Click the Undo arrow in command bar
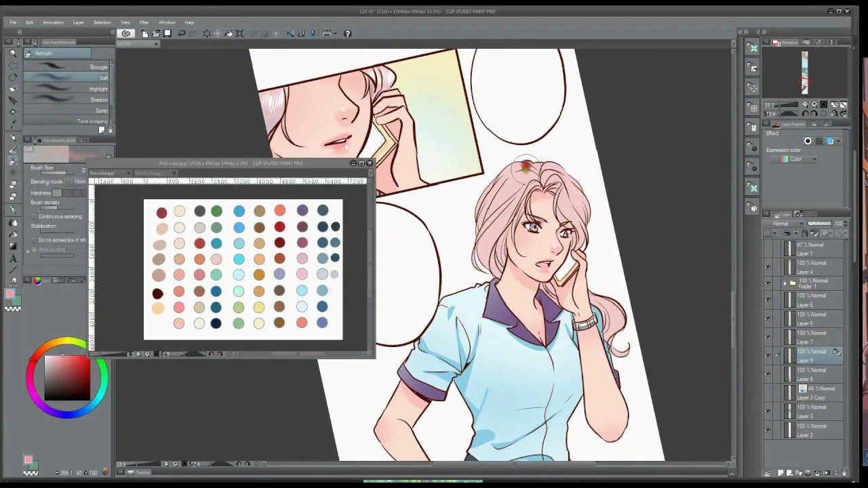868x488 pixels. pyautogui.click(x=182, y=33)
